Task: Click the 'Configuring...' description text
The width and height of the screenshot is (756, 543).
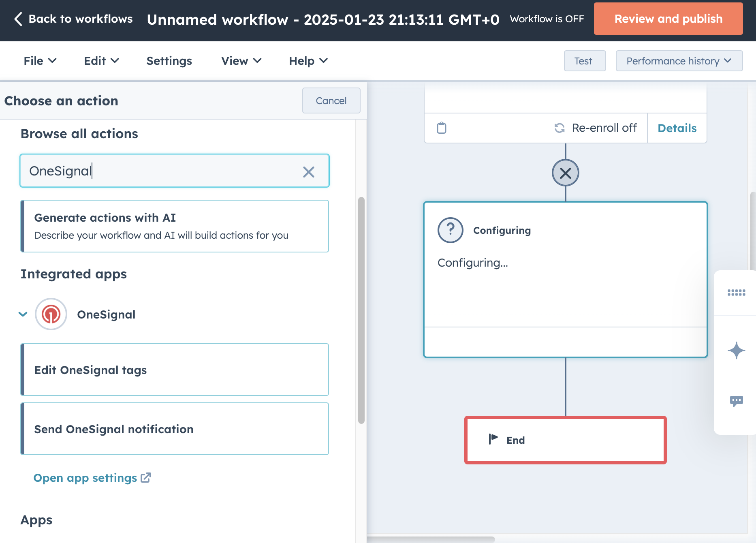Action: tap(473, 263)
